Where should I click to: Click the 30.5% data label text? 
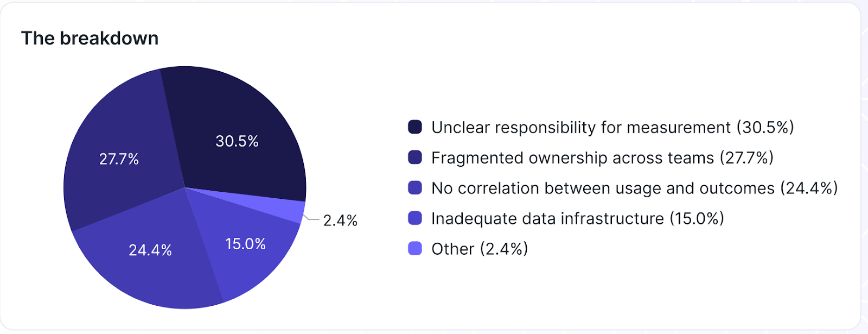pos(237,141)
